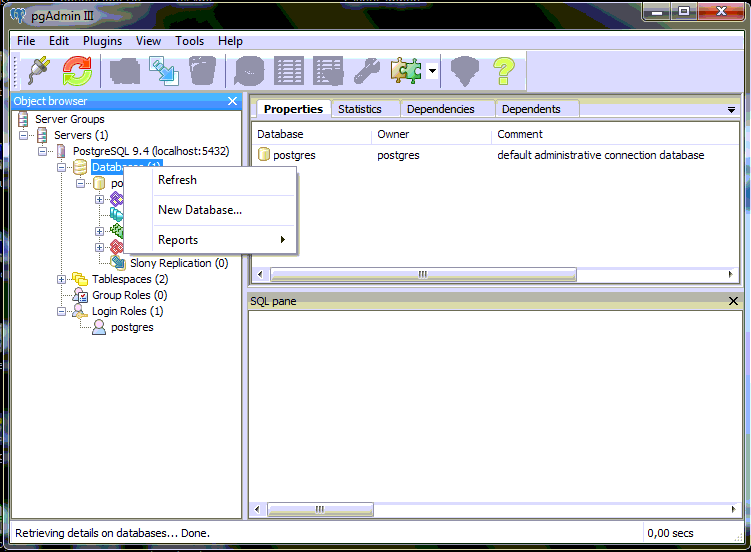Click the Properties pane scroll left arrow

tap(260, 274)
